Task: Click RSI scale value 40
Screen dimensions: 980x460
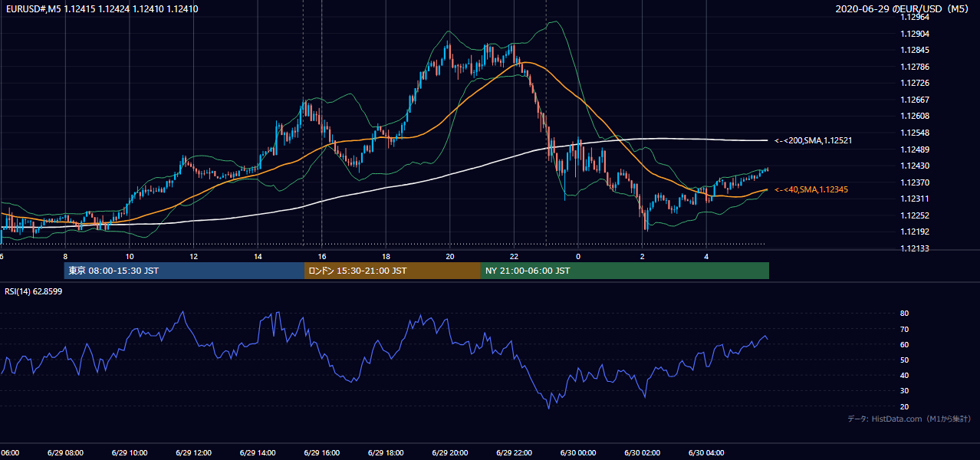Action: (904, 375)
